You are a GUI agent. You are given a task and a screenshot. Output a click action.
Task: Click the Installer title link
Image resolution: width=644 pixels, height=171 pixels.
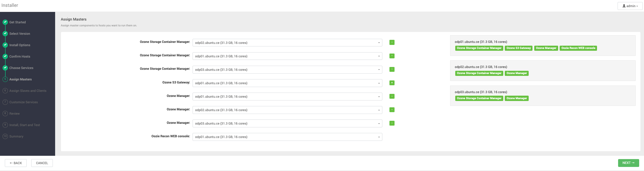10,5
